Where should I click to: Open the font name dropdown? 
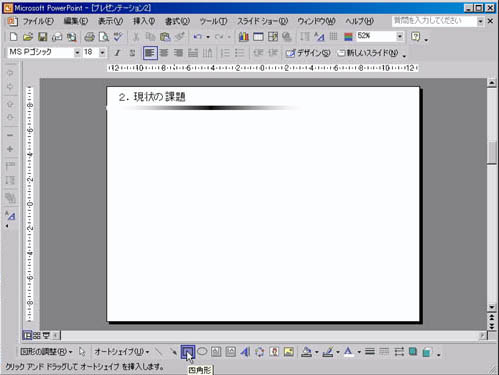pyautogui.click(x=77, y=53)
